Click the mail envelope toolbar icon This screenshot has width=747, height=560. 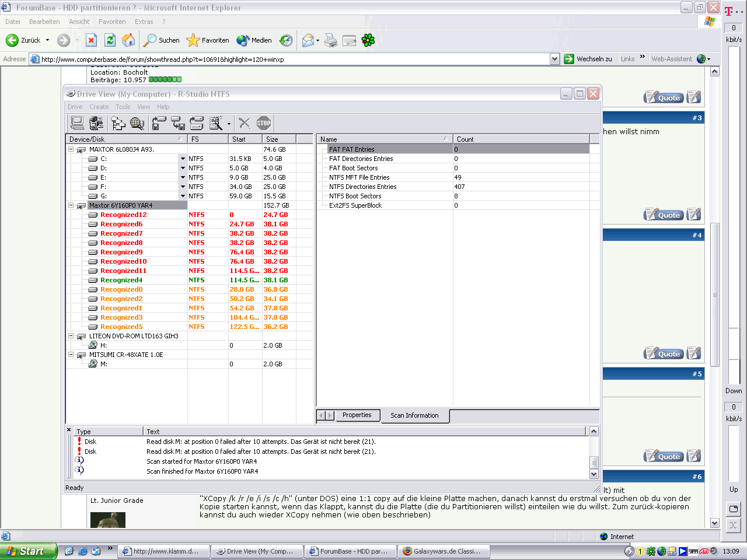pos(308,40)
